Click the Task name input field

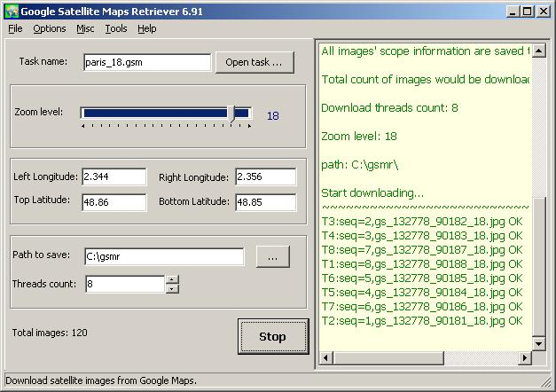pyautogui.click(x=147, y=62)
